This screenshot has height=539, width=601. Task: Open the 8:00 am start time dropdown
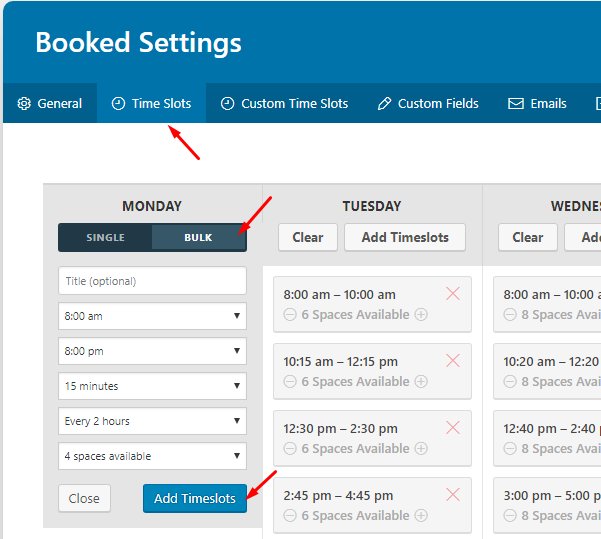(152, 316)
